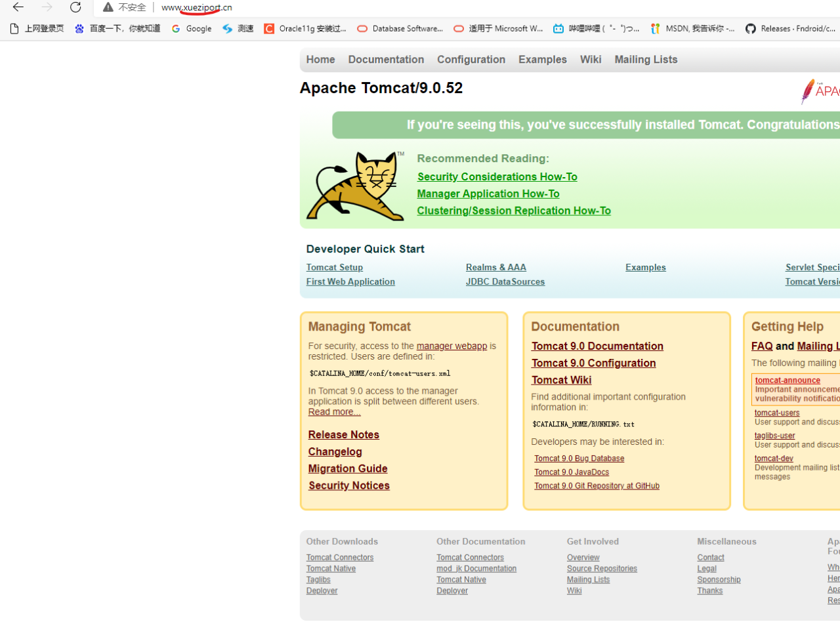
Task: Open the GitHub Releases Fndroid bookmark
Action: (791, 28)
